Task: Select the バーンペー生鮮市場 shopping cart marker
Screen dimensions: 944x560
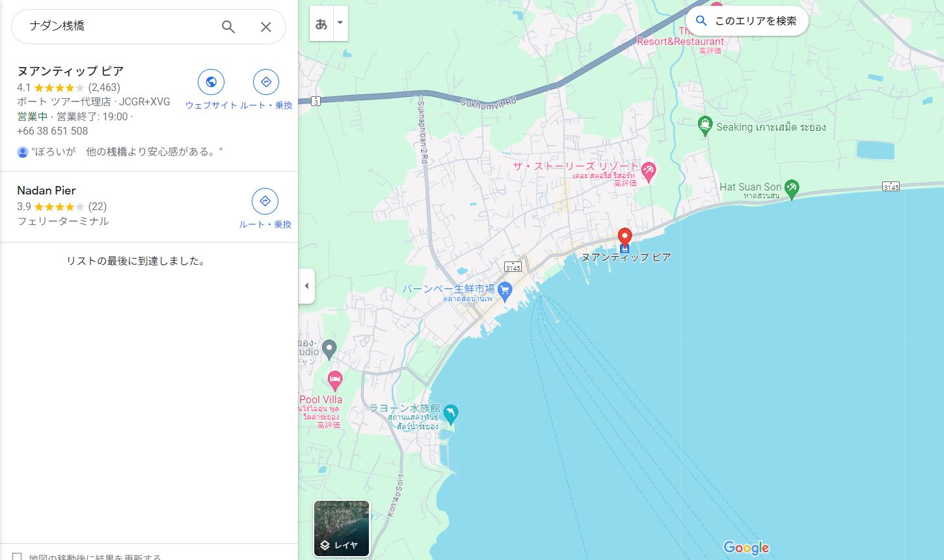Action: click(x=506, y=293)
